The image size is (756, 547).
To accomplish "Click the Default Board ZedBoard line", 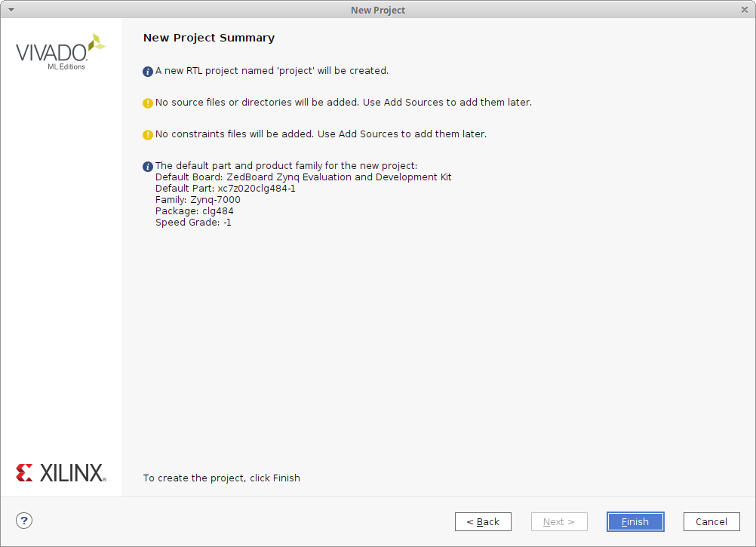I will 303,177.
